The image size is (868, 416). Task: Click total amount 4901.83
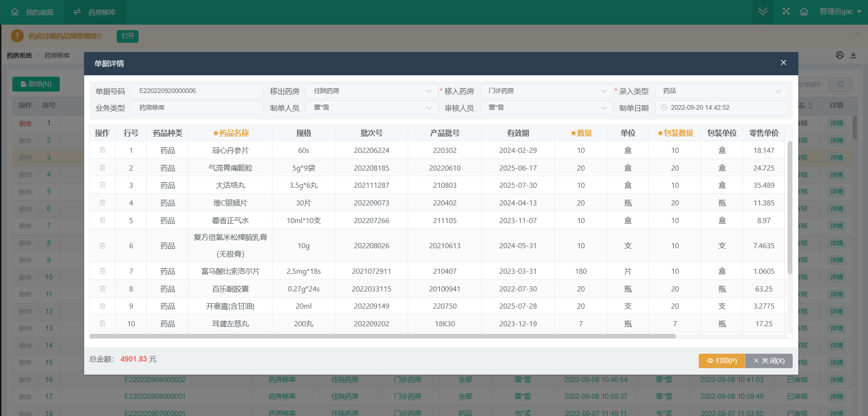pos(134,359)
